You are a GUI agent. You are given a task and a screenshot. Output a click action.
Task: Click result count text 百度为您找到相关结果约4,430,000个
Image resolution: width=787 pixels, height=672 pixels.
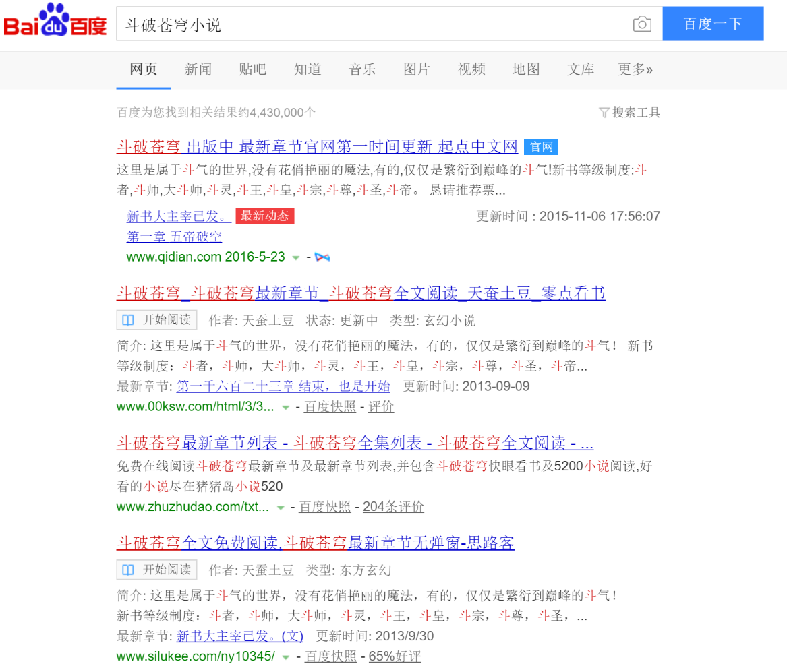click(x=216, y=113)
